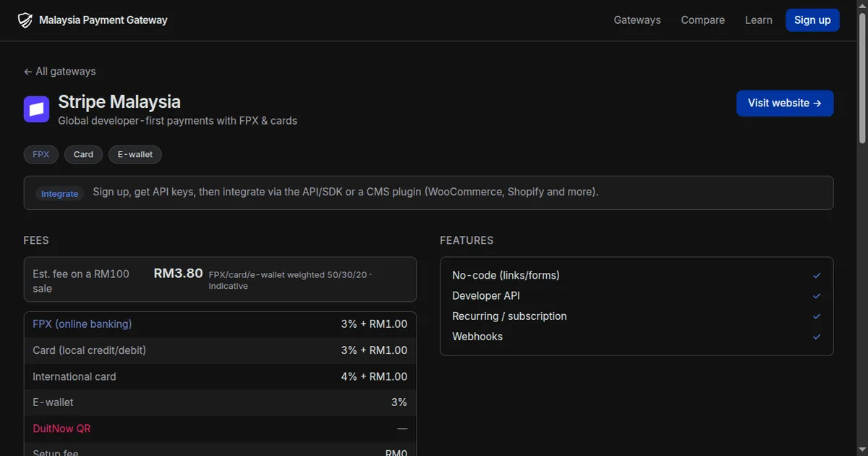This screenshot has height=456, width=868.
Task: Click the Stripe Malaysia heading
Action: click(119, 102)
